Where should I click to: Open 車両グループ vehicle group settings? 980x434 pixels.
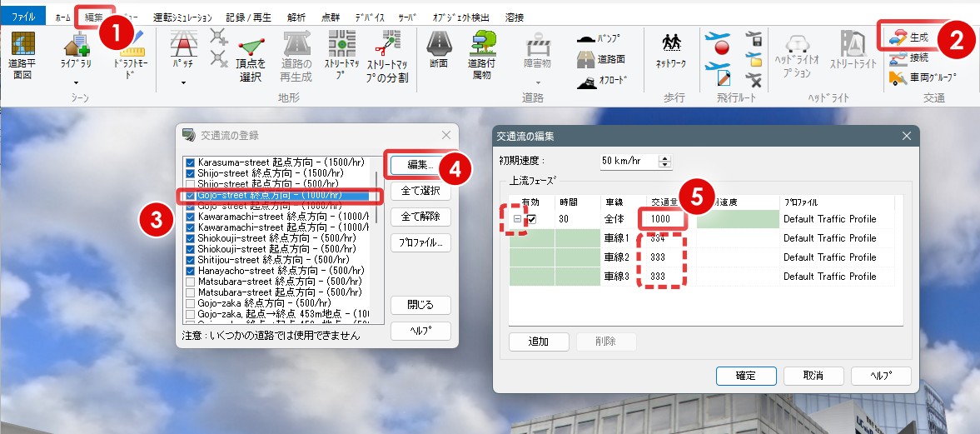tap(922, 78)
